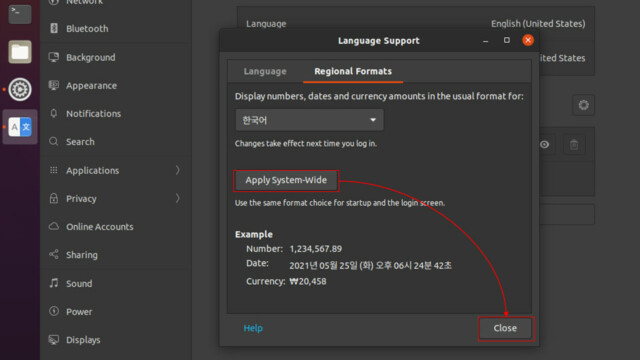Open Online Accounts settings
This screenshot has width=640, height=360.
click(x=116, y=226)
